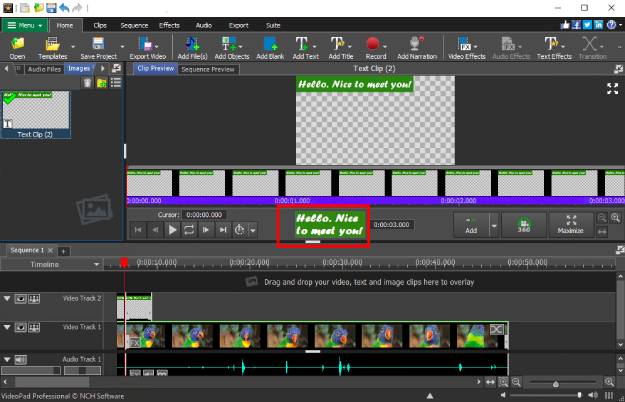
Task: Toggle visibility of Video Track 1
Action: 21,327
